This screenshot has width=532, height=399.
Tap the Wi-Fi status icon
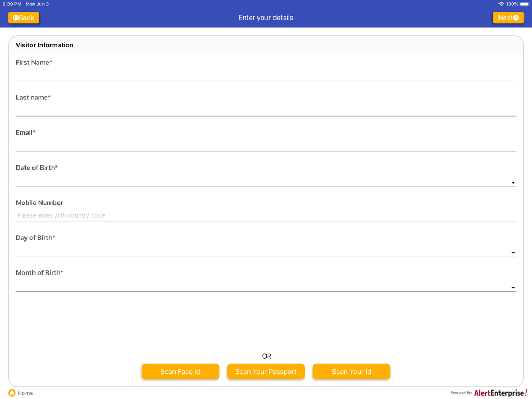coord(501,4)
